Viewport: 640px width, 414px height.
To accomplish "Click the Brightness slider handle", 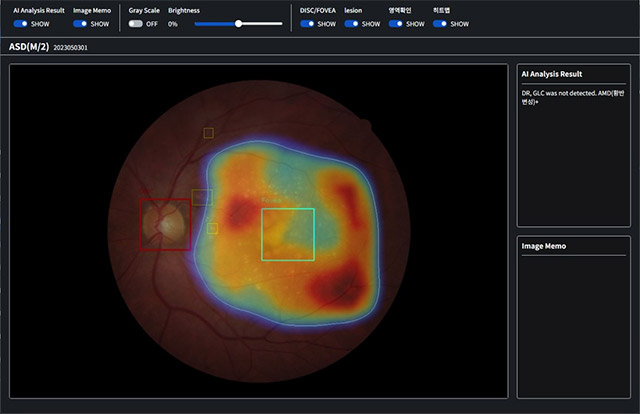I will click(x=238, y=23).
